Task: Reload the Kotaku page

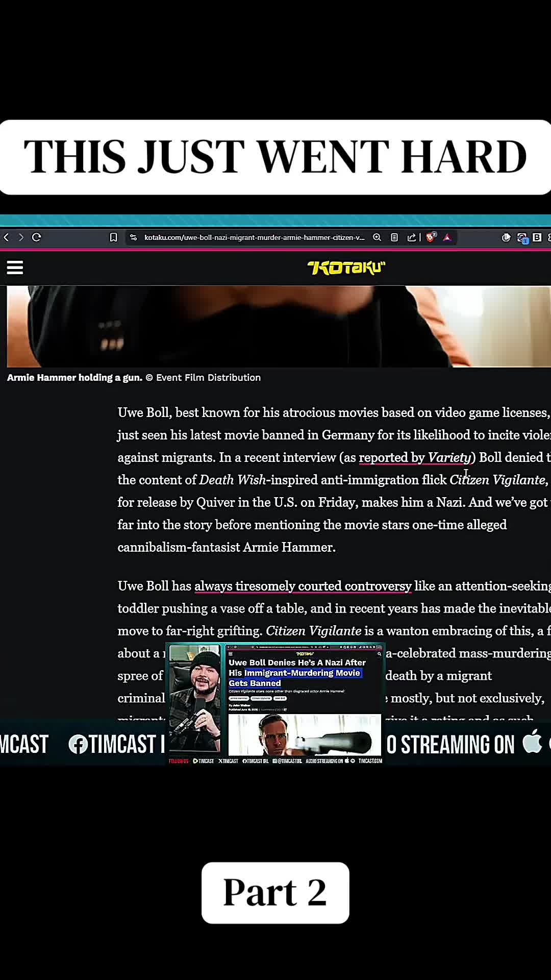Action: coord(36,237)
